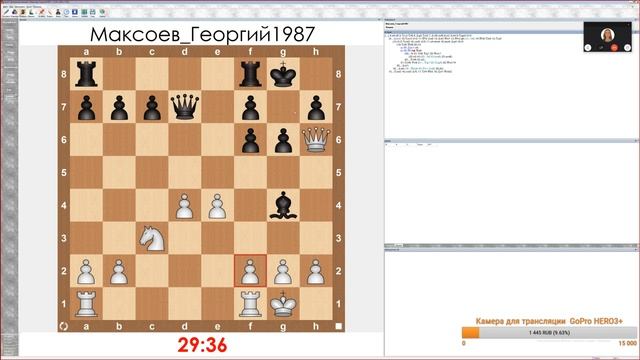Select the black rook on a8
Screen dimensions: 640x360
pos(86,74)
